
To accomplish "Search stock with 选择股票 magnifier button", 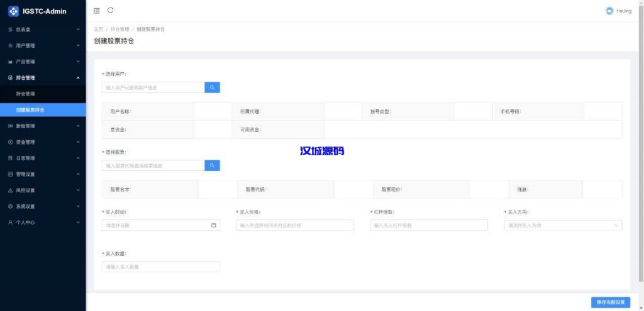I will click(x=213, y=165).
